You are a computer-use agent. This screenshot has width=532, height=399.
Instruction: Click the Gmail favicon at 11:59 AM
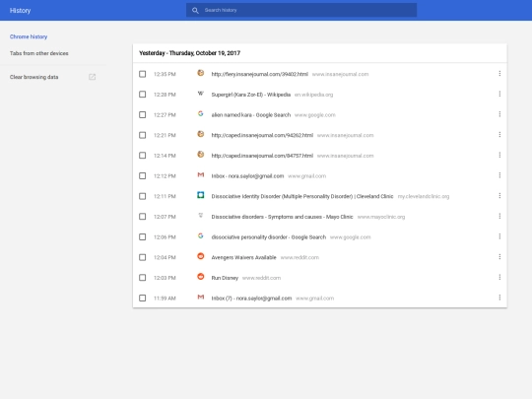[x=201, y=297]
